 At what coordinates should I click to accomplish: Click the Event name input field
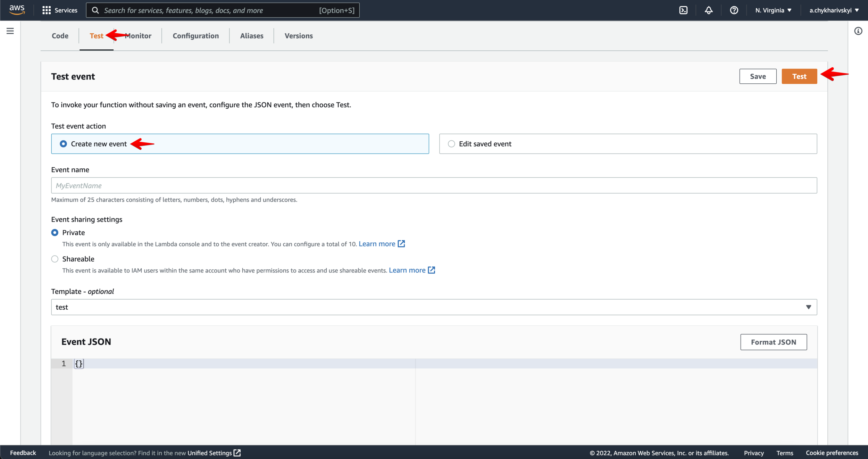(434, 185)
